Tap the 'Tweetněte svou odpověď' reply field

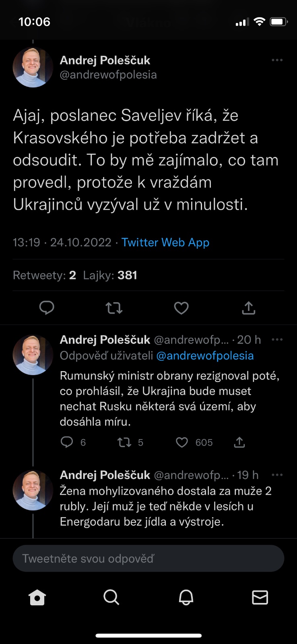[148, 558]
